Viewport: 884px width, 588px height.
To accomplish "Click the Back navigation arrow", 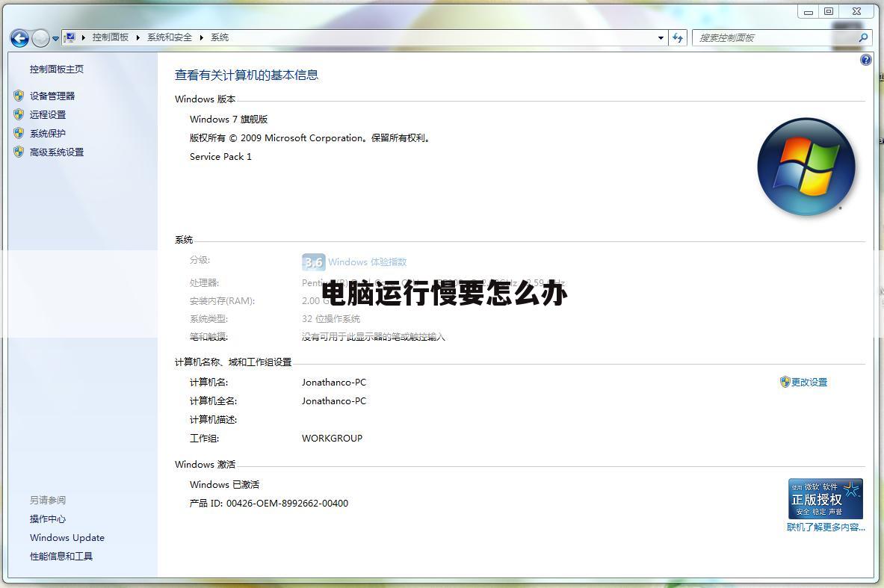I will pyautogui.click(x=19, y=38).
